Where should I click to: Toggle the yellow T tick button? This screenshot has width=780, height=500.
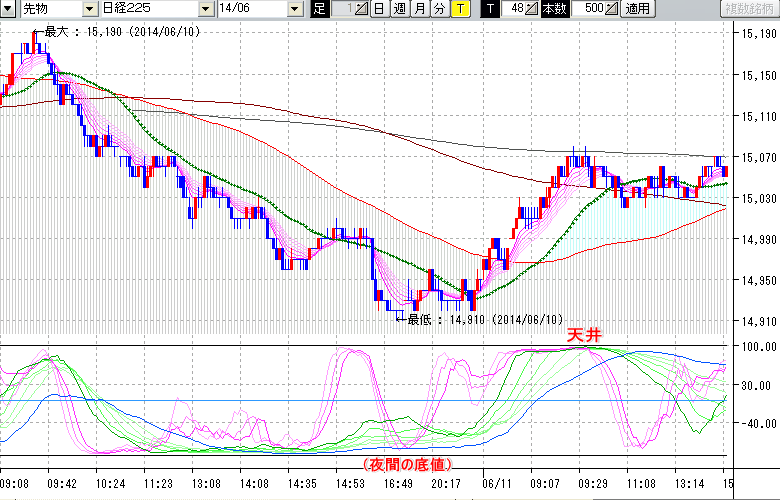point(459,9)
